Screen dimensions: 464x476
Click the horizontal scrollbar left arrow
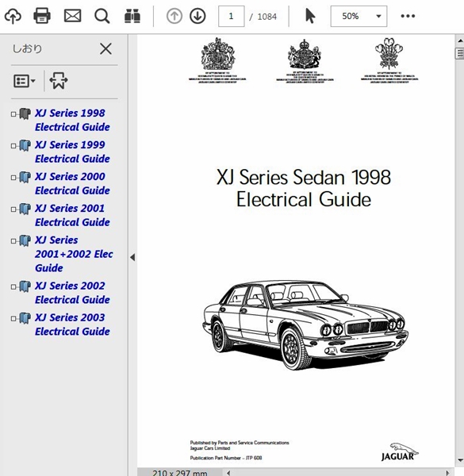click(228, 473)
